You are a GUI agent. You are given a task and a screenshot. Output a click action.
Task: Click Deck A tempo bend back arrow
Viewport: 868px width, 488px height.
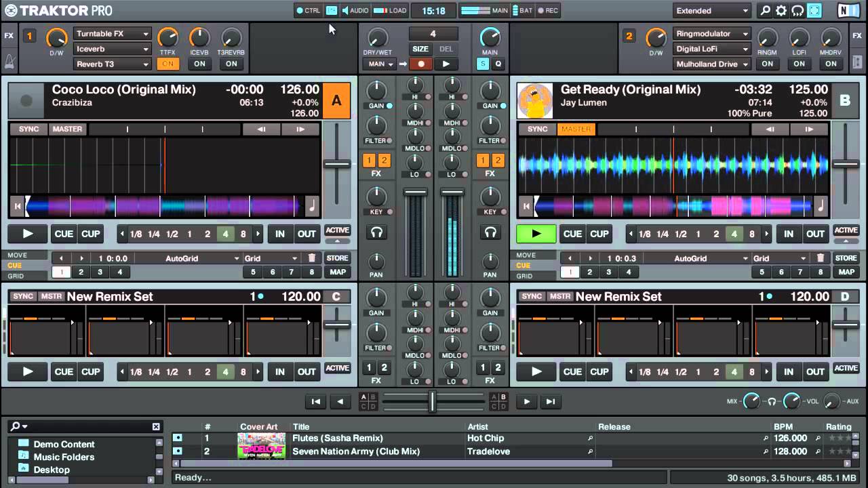click(x=261, y=129)
